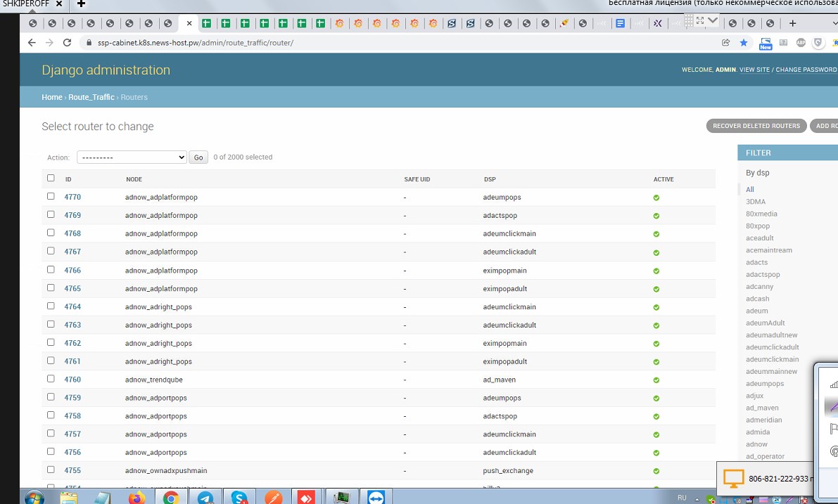Reload the page with the refresh icon
This screenshot has height=504, width=838.
[68, 43]
